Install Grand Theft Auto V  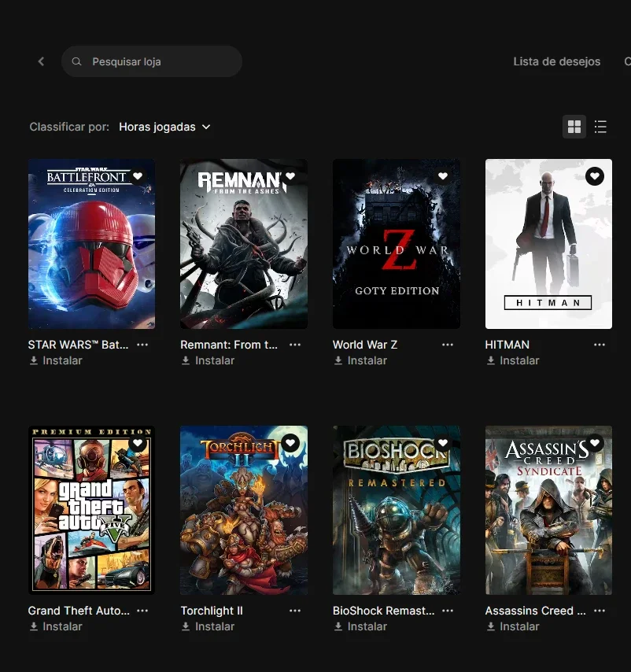tap(56, 626)
